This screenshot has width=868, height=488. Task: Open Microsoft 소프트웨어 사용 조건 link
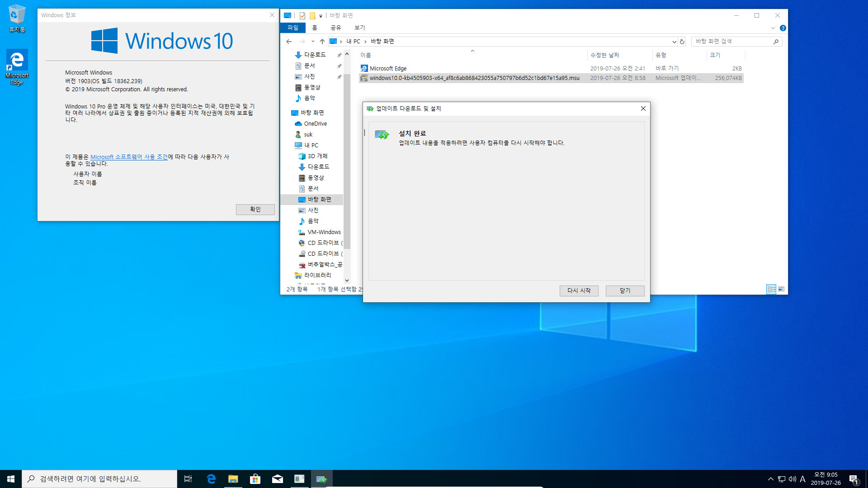tap(129, 157)
